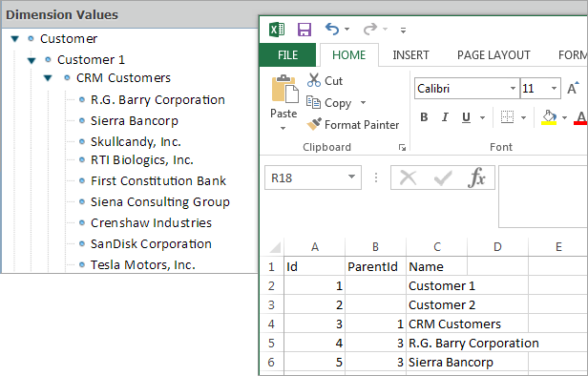
Task: Toggle bold formatting
Action: coord(424,117)
